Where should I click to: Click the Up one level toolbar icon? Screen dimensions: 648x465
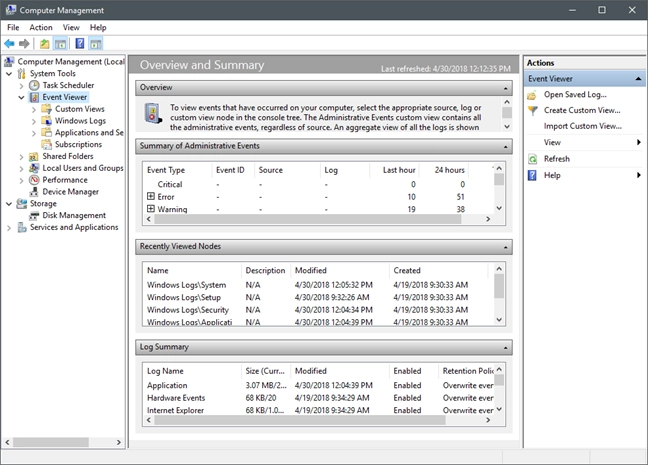[45, 43]
